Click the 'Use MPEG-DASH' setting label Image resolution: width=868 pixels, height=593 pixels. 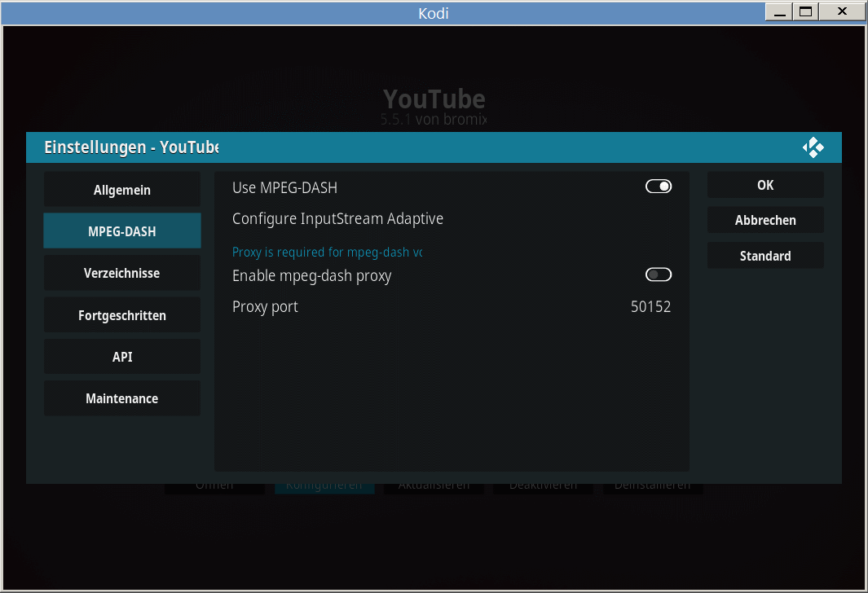[284, 188]
